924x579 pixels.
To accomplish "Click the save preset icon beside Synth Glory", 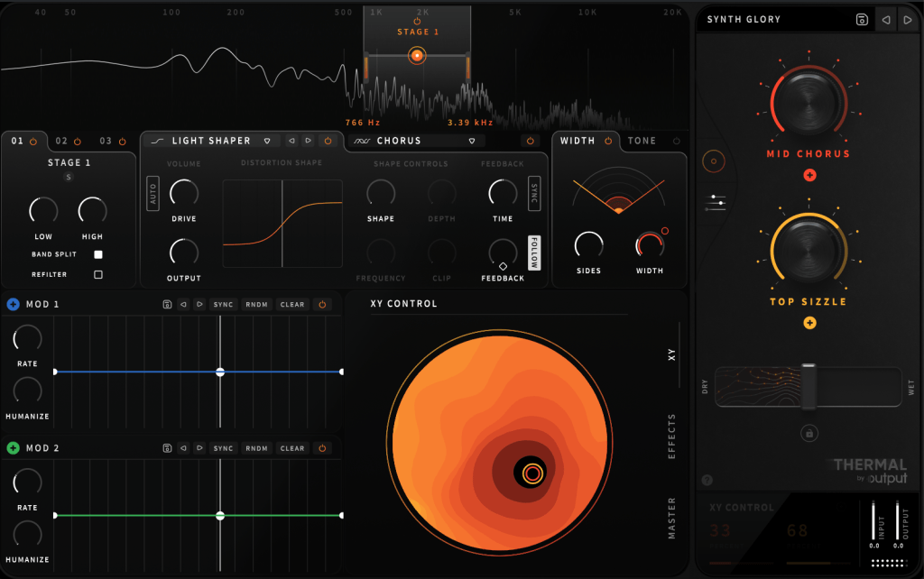I will pos(862,20).
